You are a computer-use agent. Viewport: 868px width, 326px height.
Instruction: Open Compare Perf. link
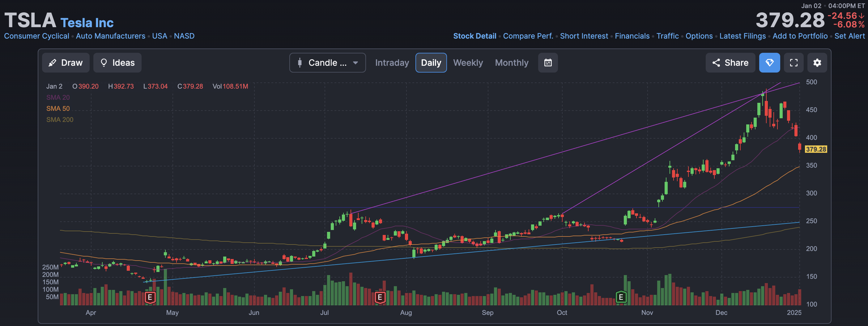click(x=528, y=36)
